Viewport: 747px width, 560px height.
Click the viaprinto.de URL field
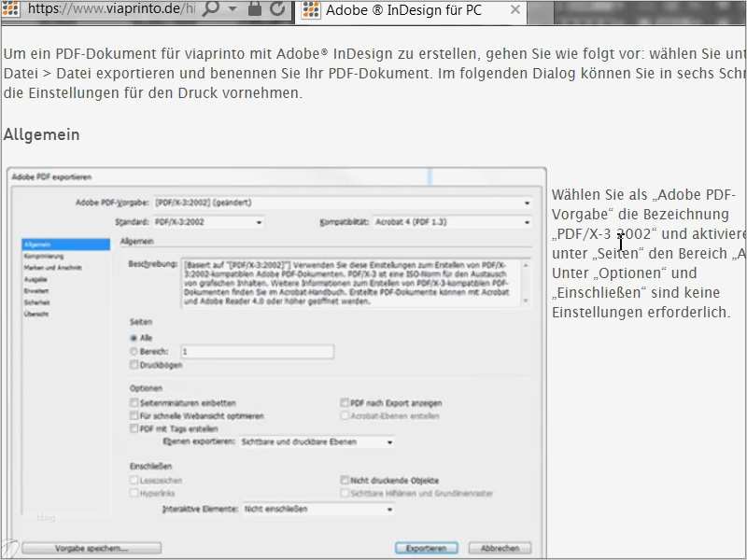(x=111, y=8)
